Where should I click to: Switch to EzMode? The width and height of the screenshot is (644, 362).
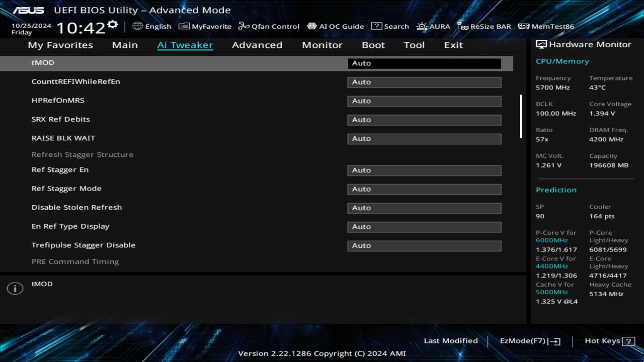[529, 340]
